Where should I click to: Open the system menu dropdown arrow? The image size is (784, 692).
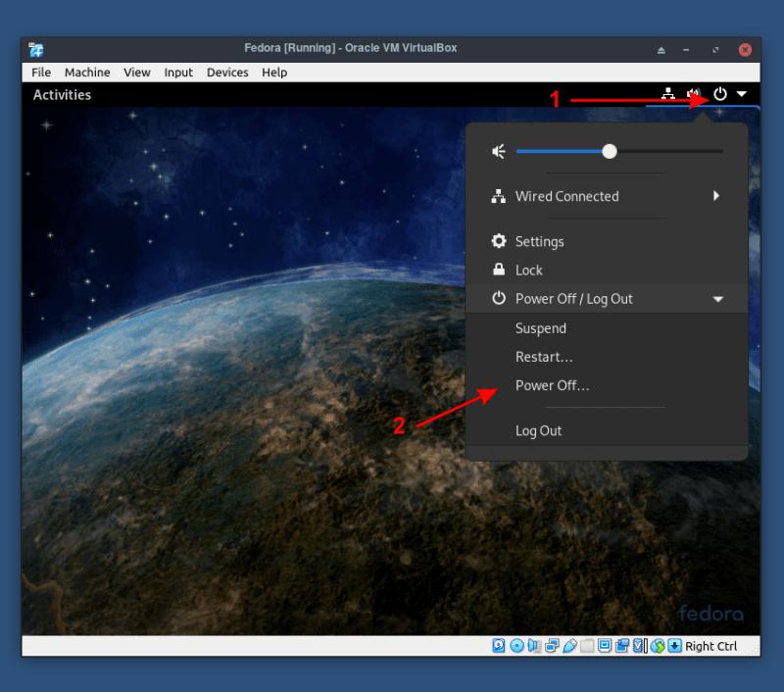pos(742,95)
